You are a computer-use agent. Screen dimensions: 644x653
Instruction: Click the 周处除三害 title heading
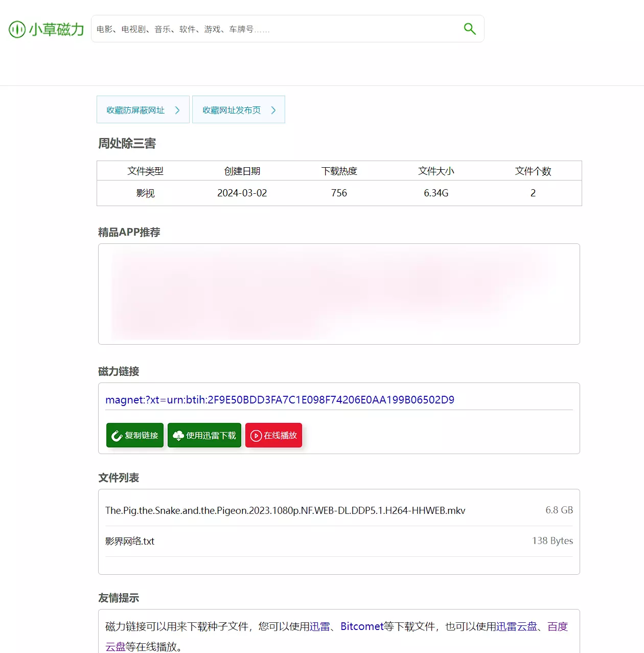point(127,144)
